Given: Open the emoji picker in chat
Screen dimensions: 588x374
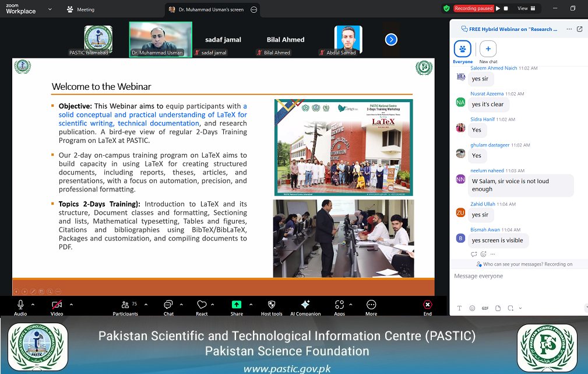Looking at the screenshot, I should pos(472,307).
